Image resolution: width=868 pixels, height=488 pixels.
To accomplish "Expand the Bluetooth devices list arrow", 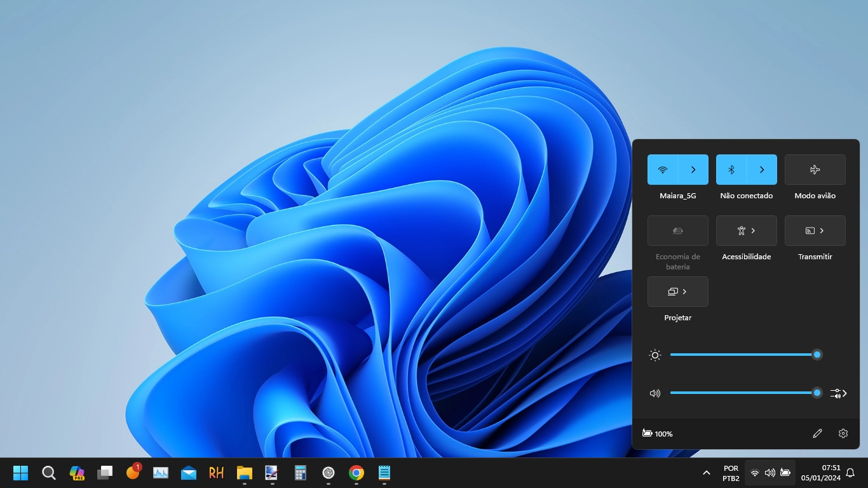I will click(x=762, y=170).
